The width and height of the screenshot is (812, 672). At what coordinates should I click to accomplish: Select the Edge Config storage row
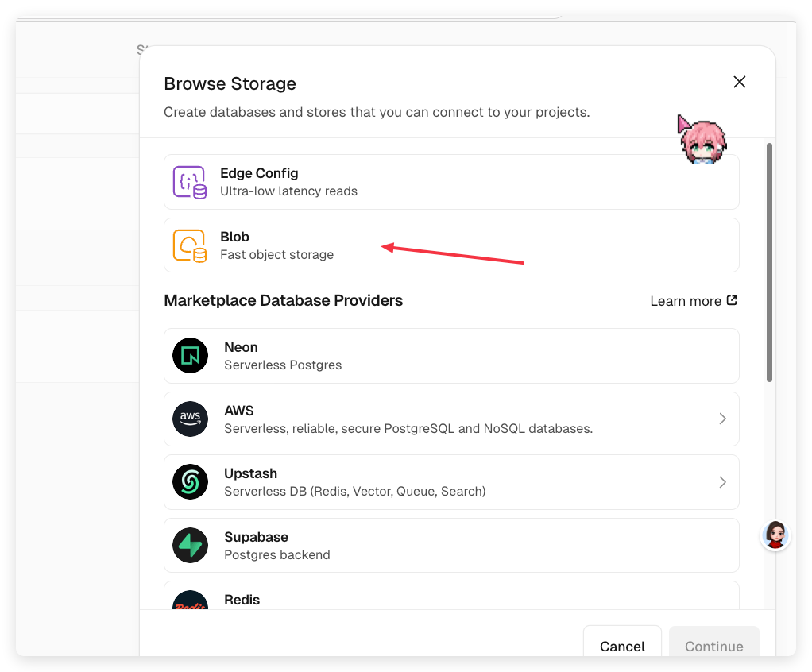(451, 182)
